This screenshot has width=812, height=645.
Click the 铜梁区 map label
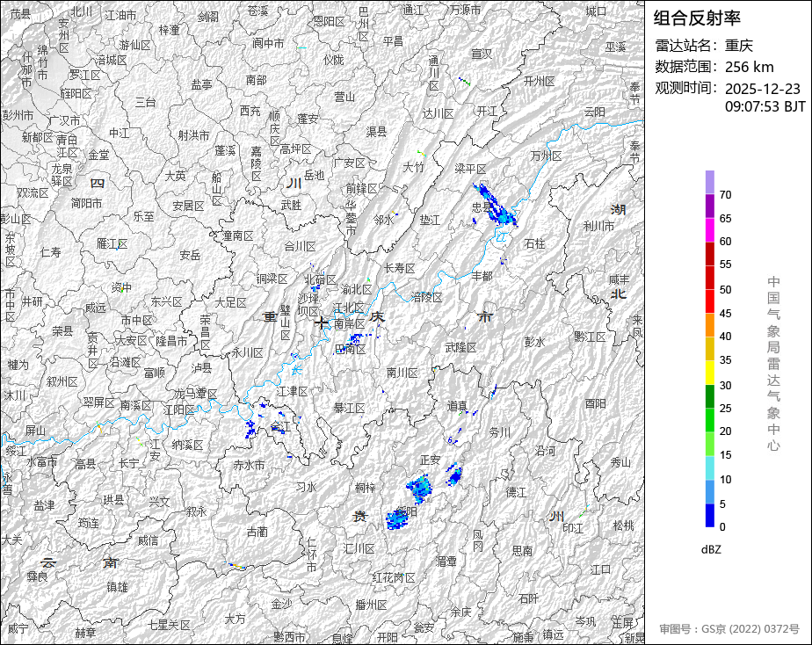272,279
